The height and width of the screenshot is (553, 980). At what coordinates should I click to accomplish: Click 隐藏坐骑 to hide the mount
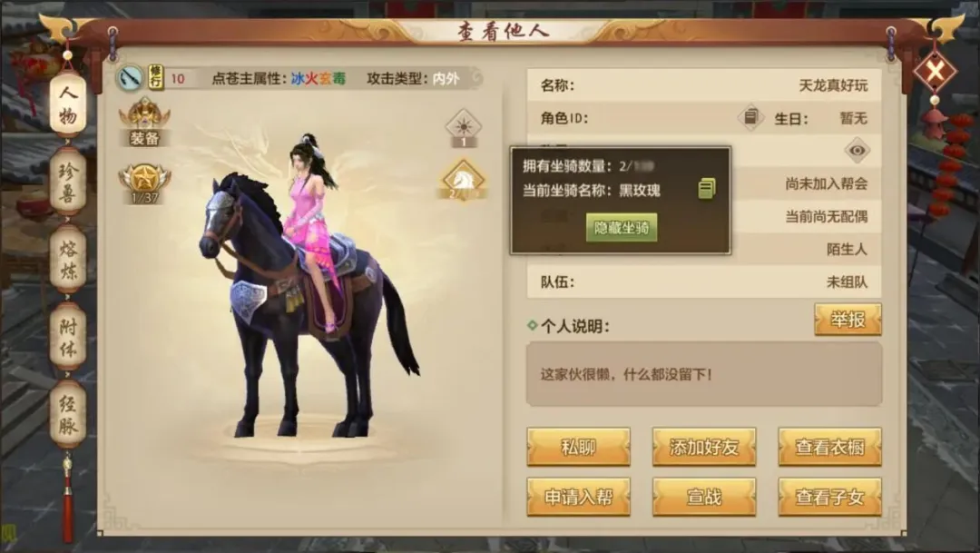coord(622,228)
